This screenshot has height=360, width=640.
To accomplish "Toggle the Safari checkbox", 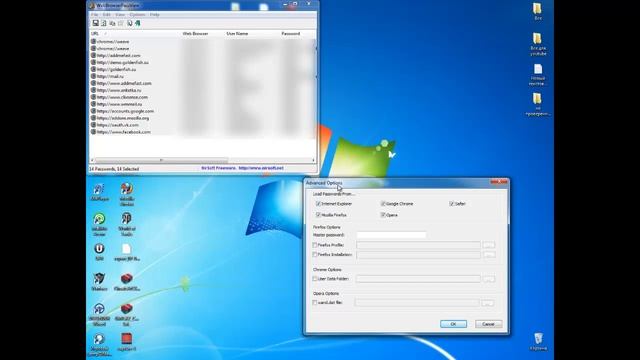I will [x=451, y=203].
